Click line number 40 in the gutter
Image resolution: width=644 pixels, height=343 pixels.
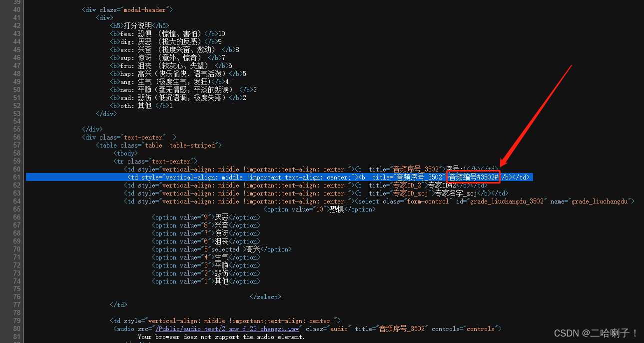[17, 9]
